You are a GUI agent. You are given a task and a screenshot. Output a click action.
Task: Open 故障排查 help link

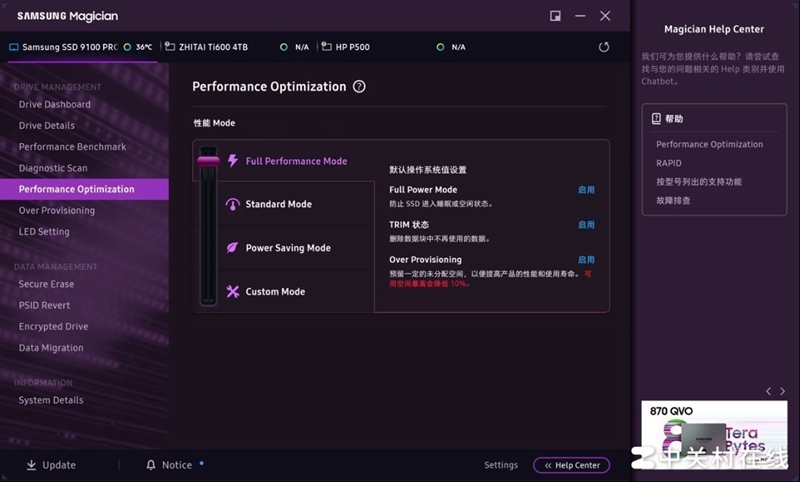click(673, 200)
